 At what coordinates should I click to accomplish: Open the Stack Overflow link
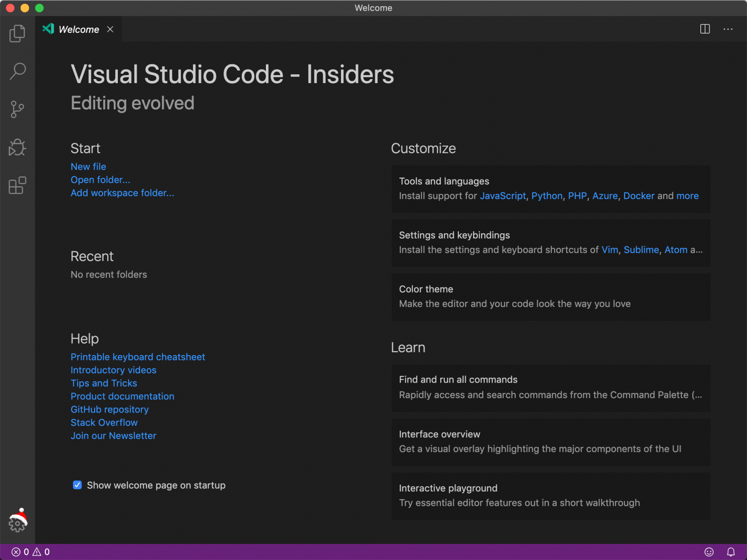pos(104,423)
